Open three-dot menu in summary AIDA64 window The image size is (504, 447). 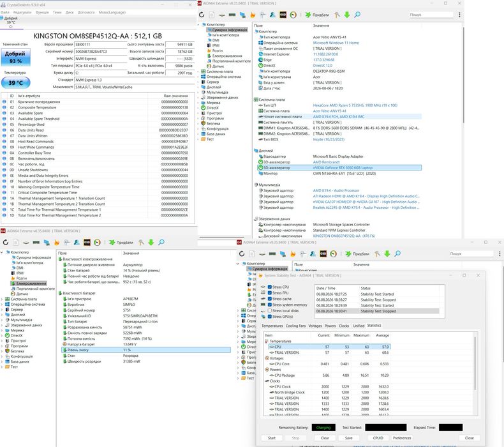[x=459, y=15]
